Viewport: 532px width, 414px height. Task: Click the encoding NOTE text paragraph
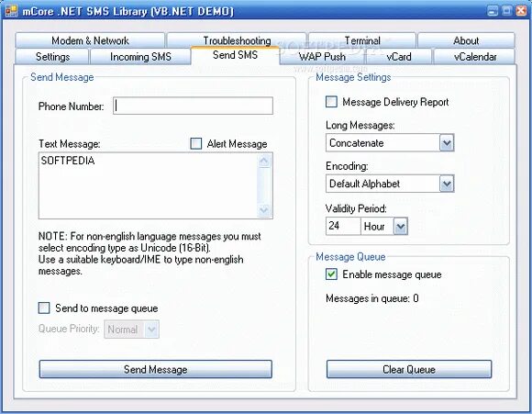(150, 253)
